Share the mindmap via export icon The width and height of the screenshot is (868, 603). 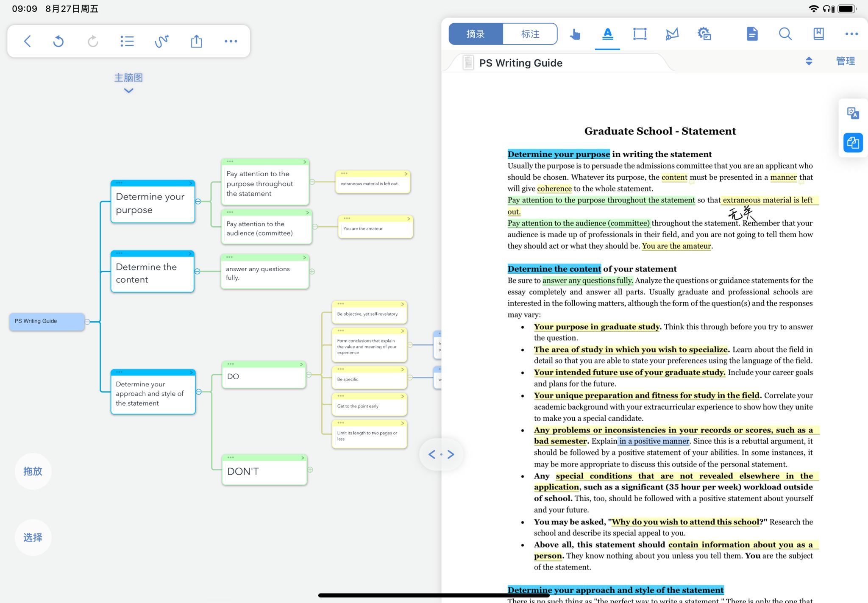pos(196,41)
